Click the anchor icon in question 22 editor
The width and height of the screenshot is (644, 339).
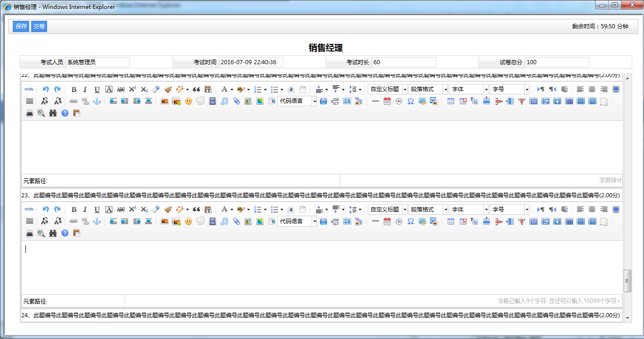[97, 101]
